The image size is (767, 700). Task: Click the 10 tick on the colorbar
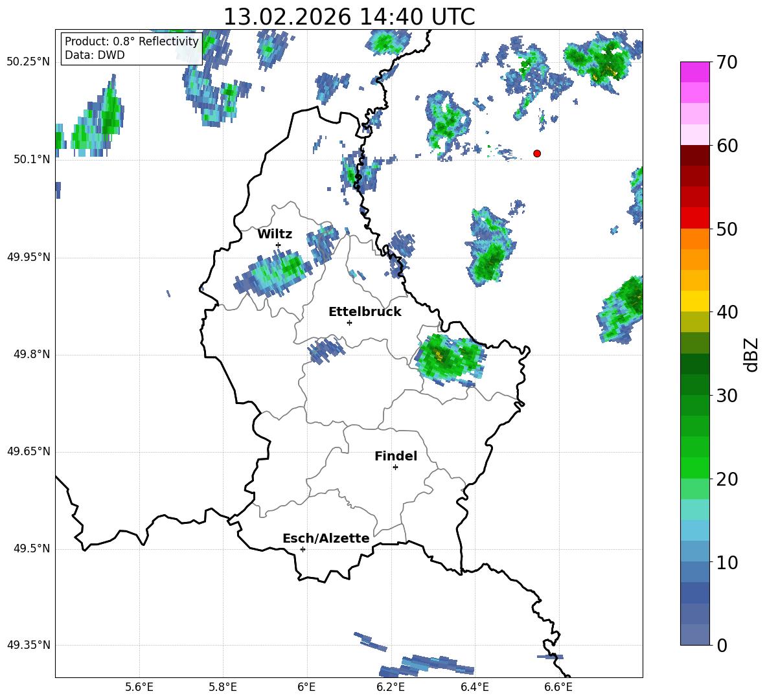pyautogui.click(x=727, y=562)
